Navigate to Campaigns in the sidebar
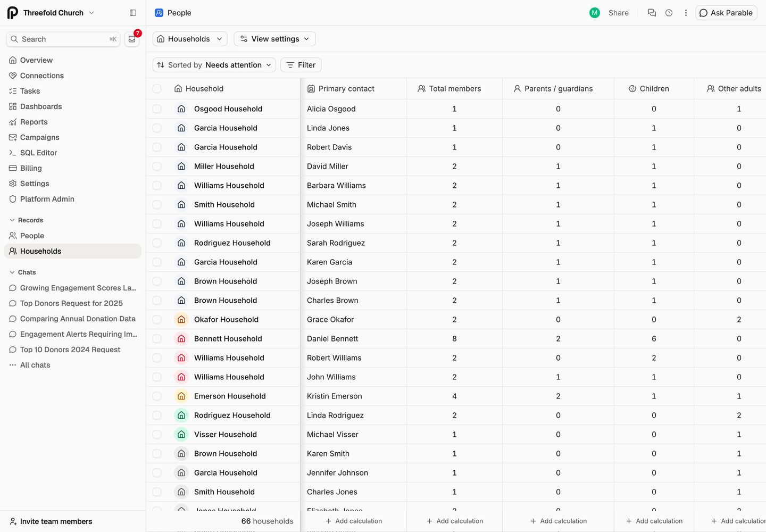The image size is (766, 532). coord(73,137)
